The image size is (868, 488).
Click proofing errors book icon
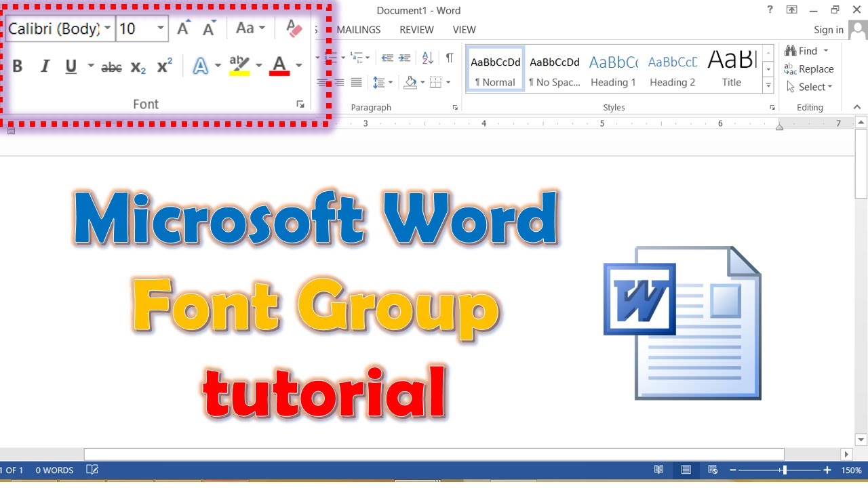(x=92, y=470)
